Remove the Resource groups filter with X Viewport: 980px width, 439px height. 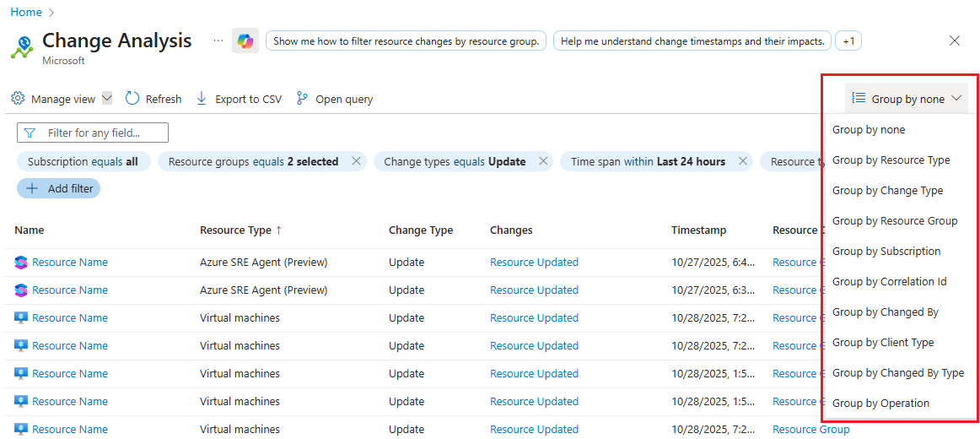point(356,161)
